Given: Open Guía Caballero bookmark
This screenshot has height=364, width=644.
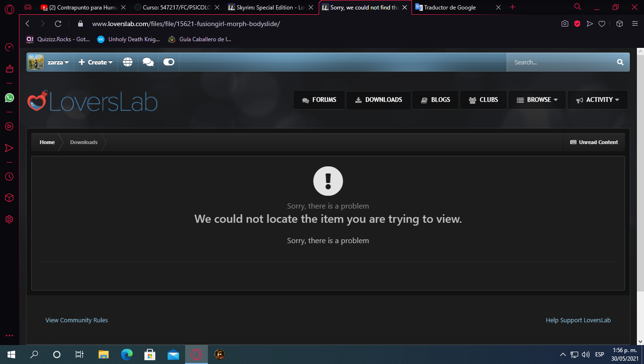Looking at the screenshot, I should point(200,39).
